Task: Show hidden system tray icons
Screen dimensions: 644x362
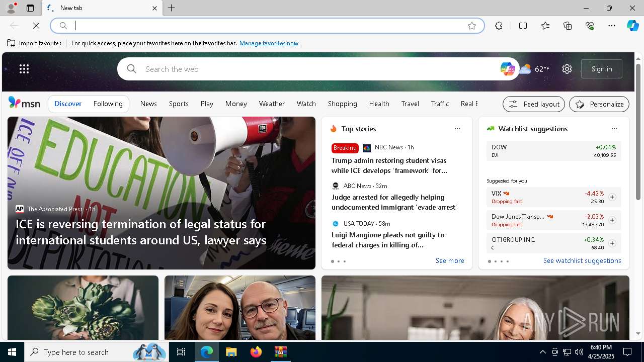Action: 543,352
